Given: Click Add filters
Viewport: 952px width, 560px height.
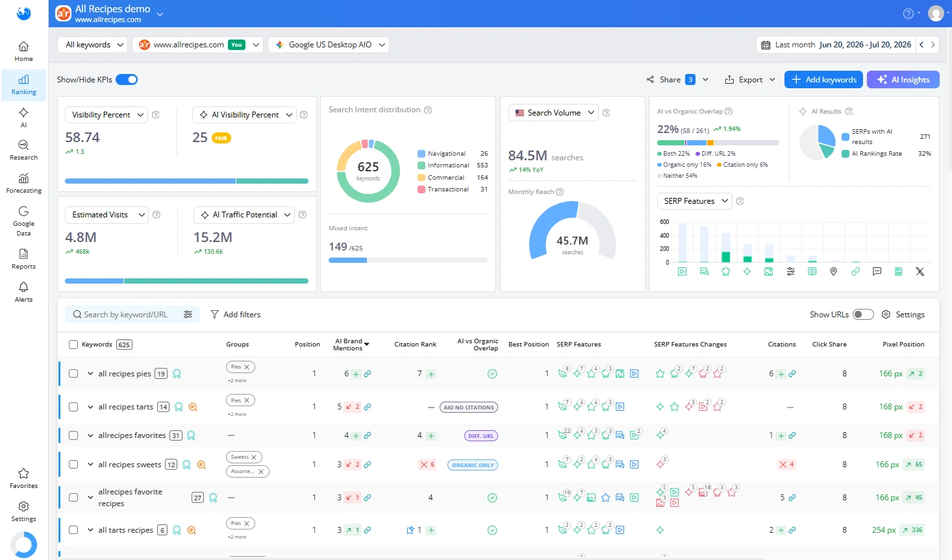Looking at the screenshot, I should (236, 315).
